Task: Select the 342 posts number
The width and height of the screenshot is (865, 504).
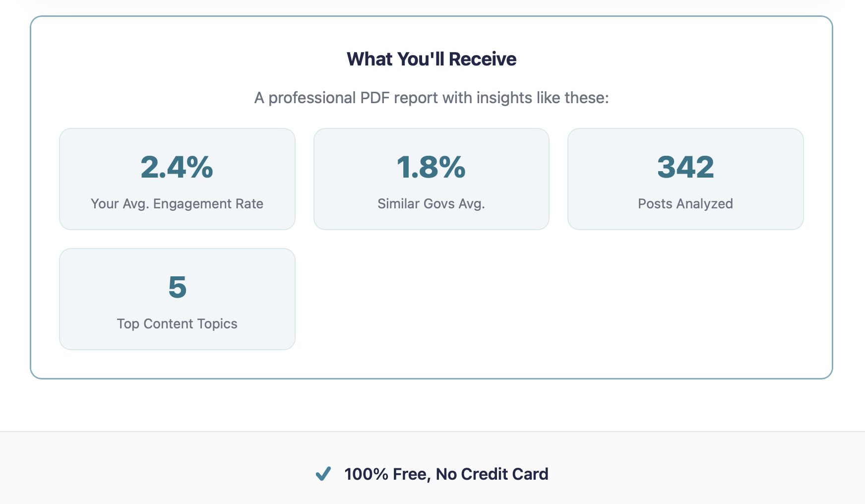Action: (x=685, y=167)
